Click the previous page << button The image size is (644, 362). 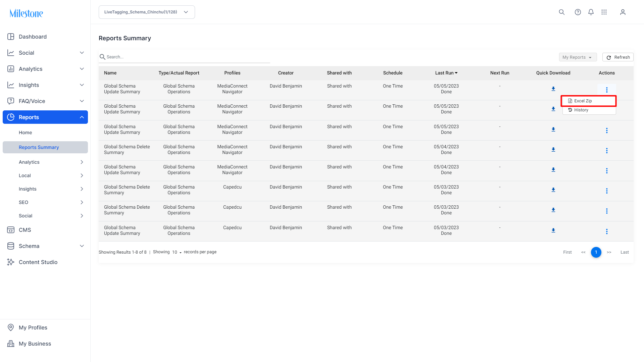pyautogui.click(x=583, y=252)
